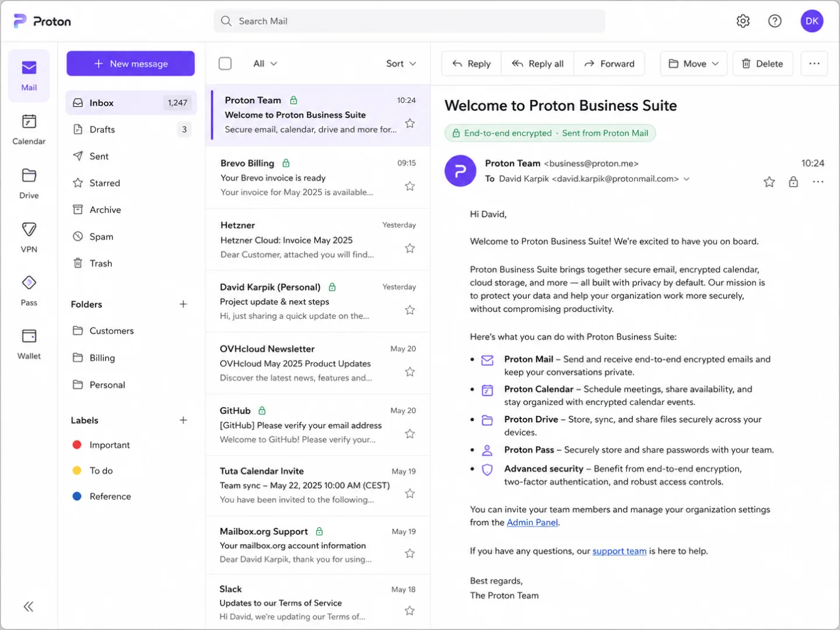The height and width of the screenshot is (630, 840).
Task: Open the OVHcloud May 2025 Product Updates email
Action: (318, 363)
